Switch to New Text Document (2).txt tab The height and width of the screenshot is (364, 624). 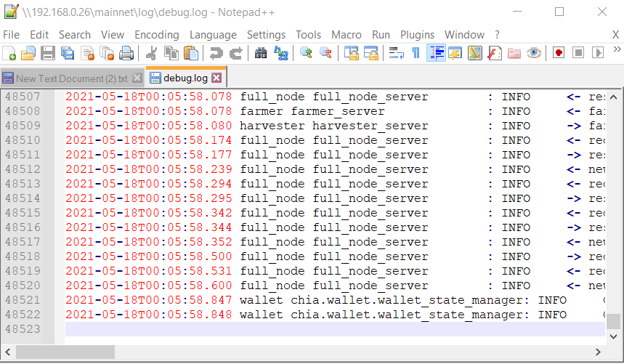click(x=72, y=78)
